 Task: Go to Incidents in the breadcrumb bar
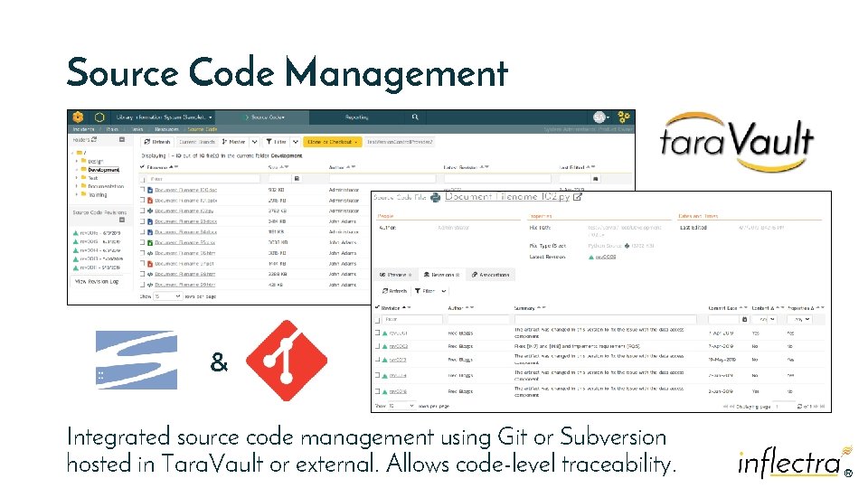[84, 129]
